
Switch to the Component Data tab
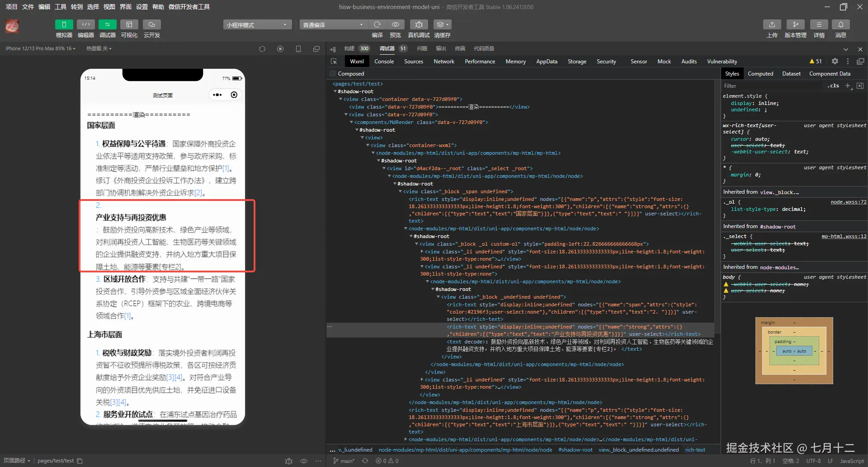(x=830, y=74)
